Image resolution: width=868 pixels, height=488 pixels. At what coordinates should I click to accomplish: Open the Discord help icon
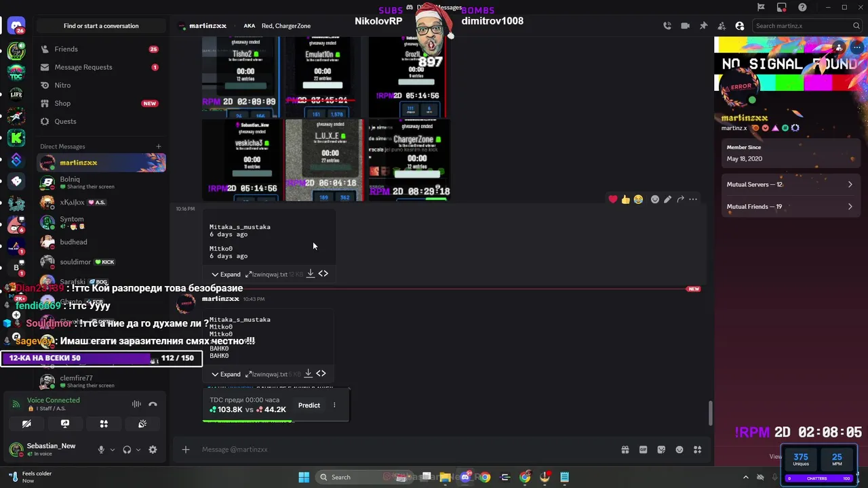(802, 7)
